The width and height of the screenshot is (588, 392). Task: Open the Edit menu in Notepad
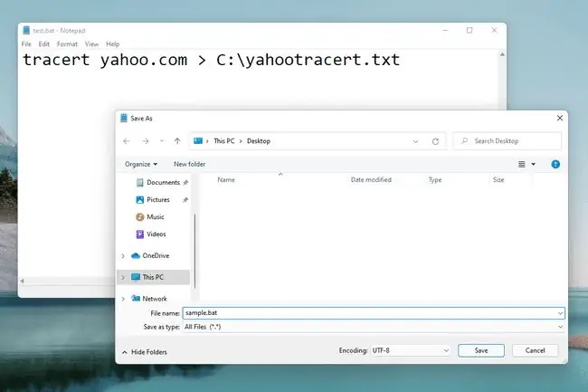pos(44,43)
